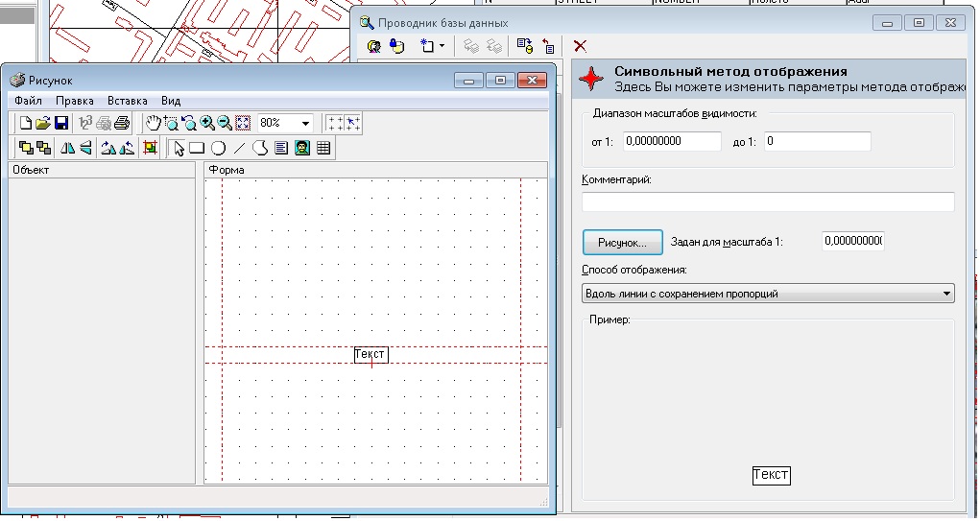Click the rotate left icon
The height and width of the screenshot is (521, 980).
click(127, 148)
